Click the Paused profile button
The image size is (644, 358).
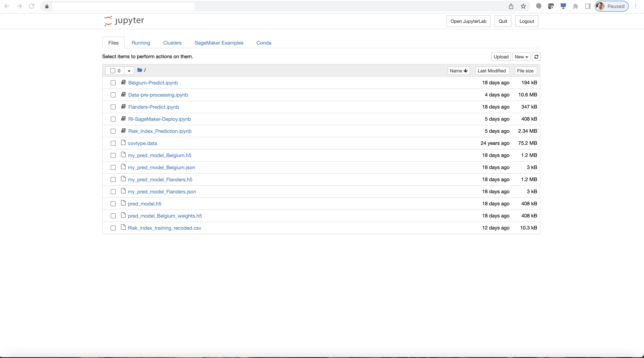[x=612, y=6]
